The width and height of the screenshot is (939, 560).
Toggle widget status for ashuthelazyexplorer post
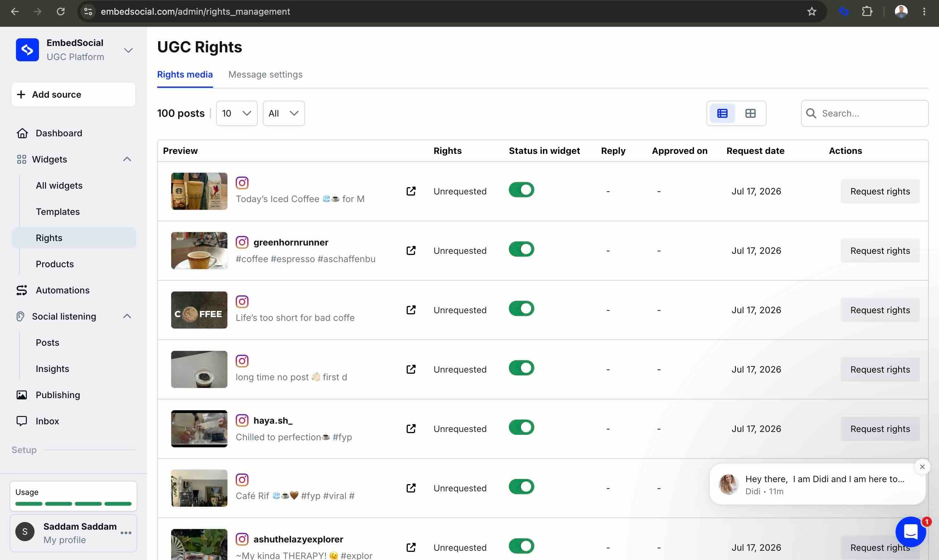tap(521, 546)
